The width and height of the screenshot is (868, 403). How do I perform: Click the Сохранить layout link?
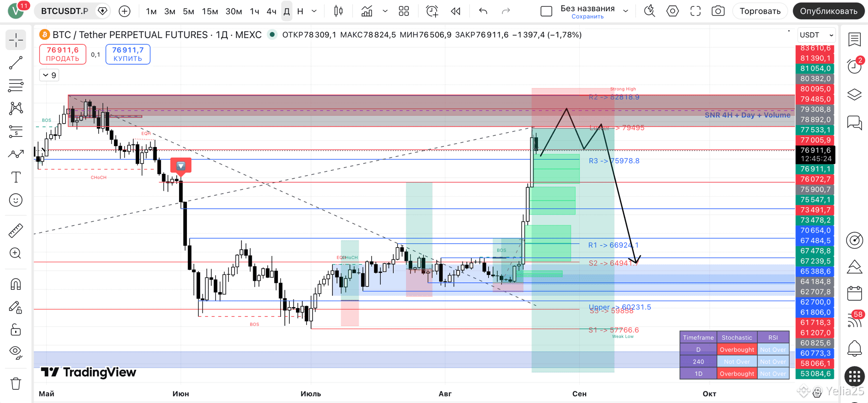pos(587,17)
